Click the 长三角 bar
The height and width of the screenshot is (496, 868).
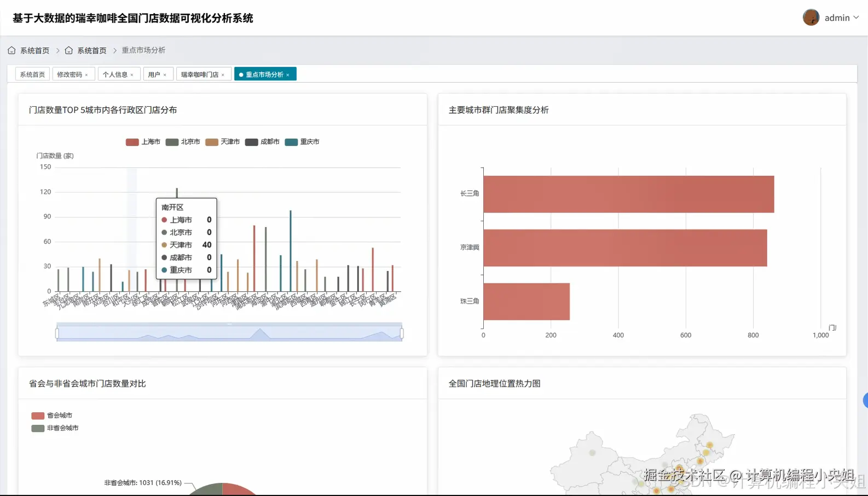(x=628, y=194)
